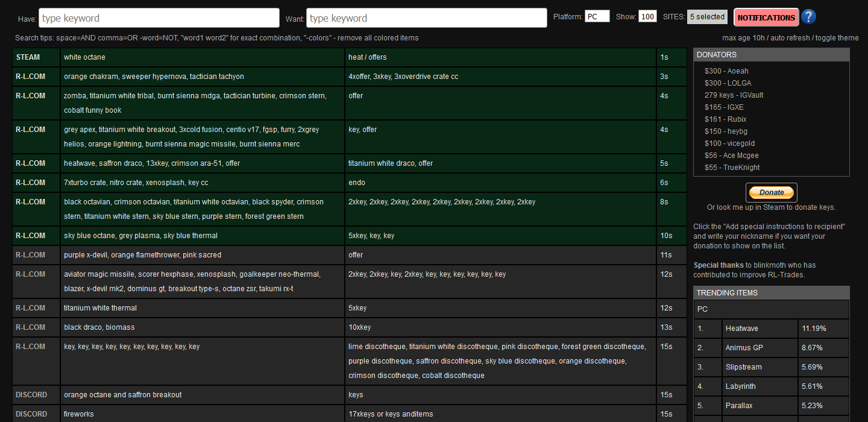Open aviator magic missile, scorer hexphase trade
Image resolution: width=868 pixels, height=422 pixels.
(x=203, y=282)
